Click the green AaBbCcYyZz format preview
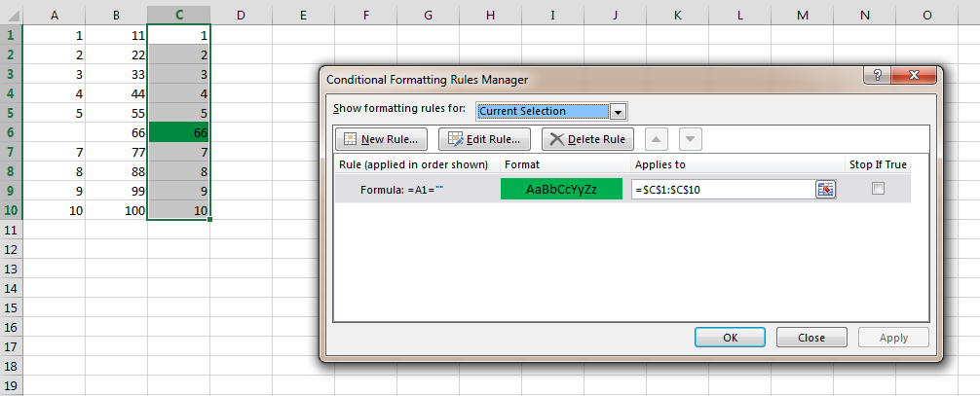Screen dimensions: 980x396 [561, 190]
